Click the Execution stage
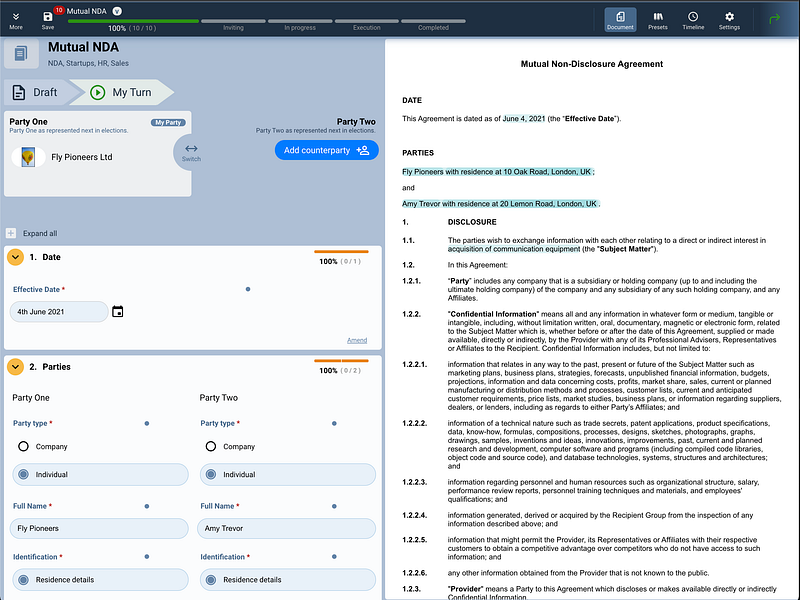 coord(366,24)
